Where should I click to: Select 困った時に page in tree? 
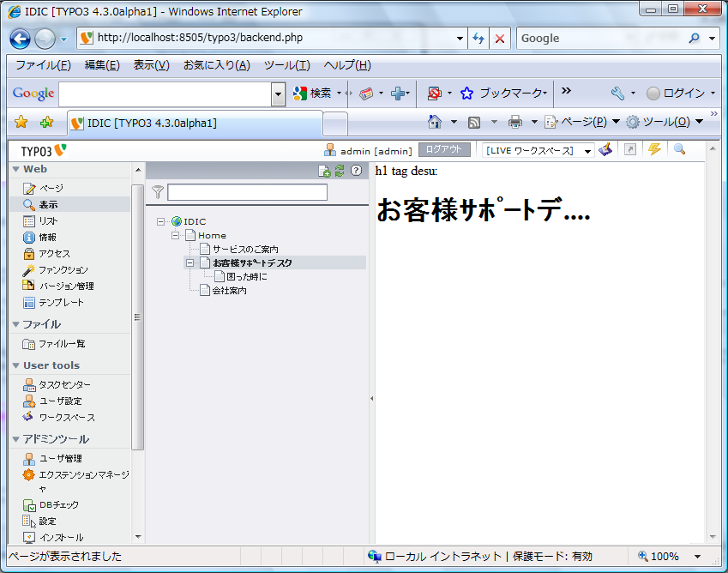pyautogui.click(x=247, y=277)
